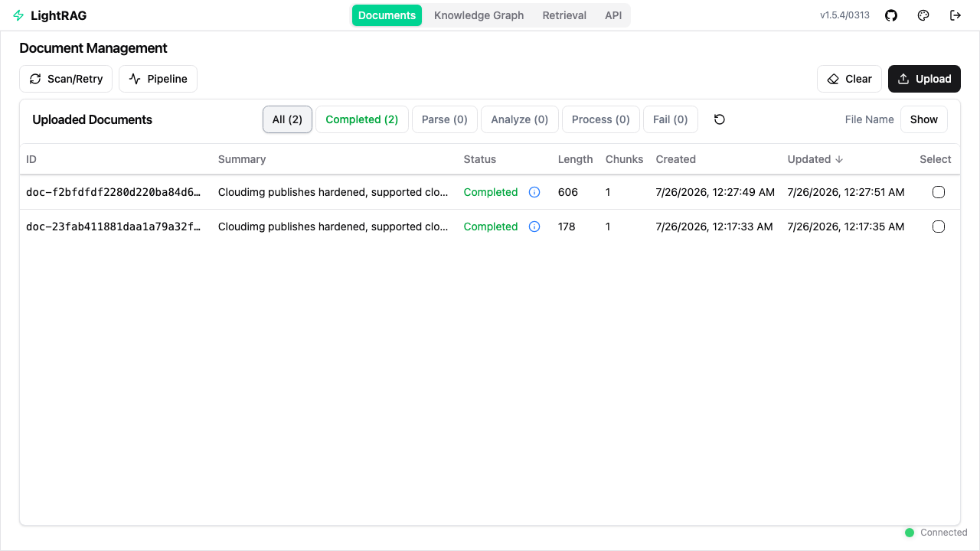Select the checkbox for doc-23fab411881daa1a79a32f

point(939,227)
